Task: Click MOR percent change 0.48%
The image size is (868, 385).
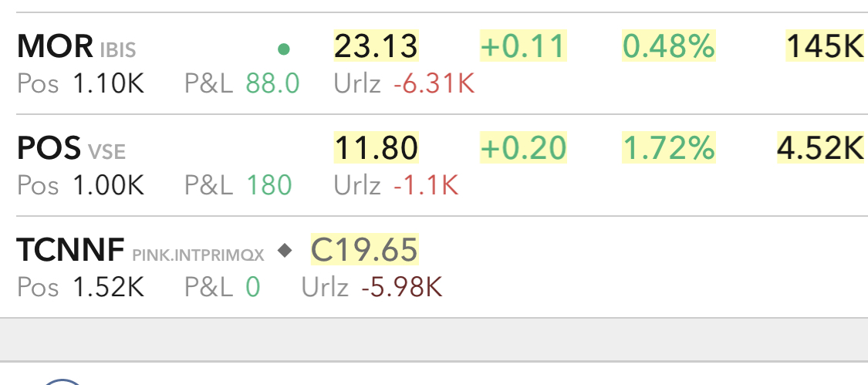Action: pos(668,47)
